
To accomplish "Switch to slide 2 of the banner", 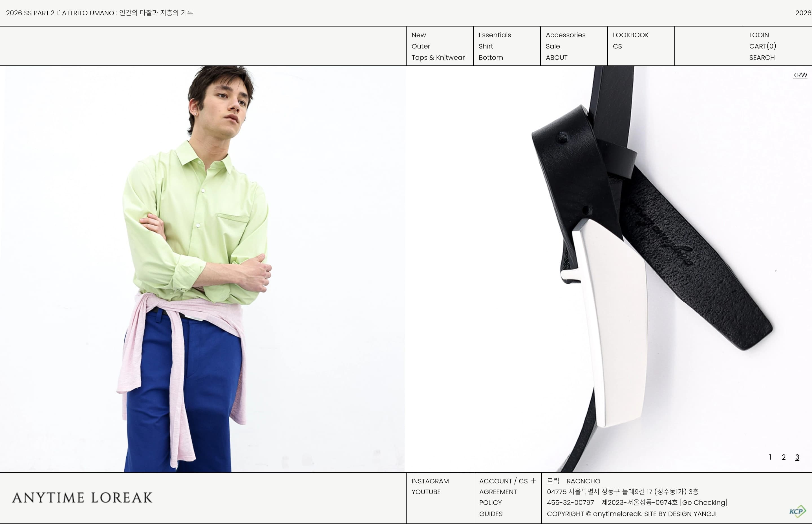I will pos(784,457).
